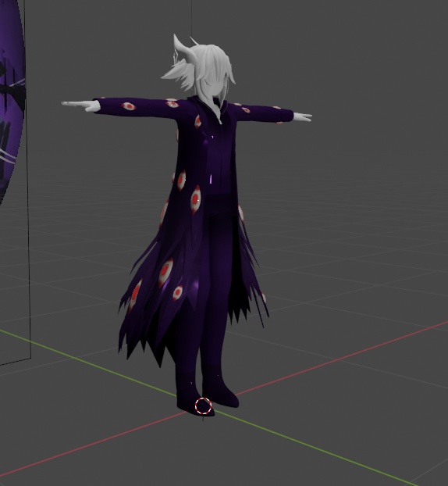This screenshot has width=448, height=486.
Task: Click the red-white 3D cursor at the feet
Action: click(x=203, y=406)
